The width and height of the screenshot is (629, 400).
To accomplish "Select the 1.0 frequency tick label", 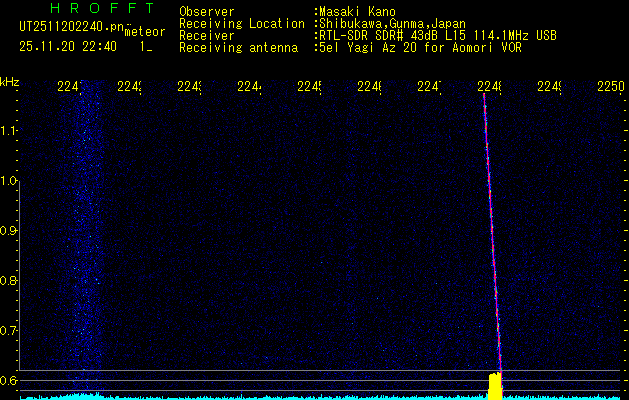I will 10,181.
